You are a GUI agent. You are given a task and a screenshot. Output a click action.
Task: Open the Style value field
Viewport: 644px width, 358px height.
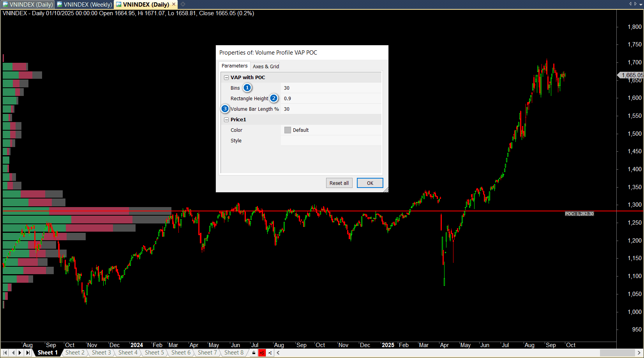coord(331,141)
